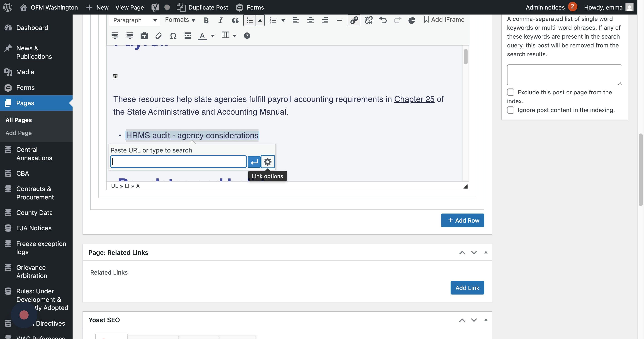The height and width of the screenshot is (339, 644).
Task: Click the Add Row button
Action: click(462, 220)
